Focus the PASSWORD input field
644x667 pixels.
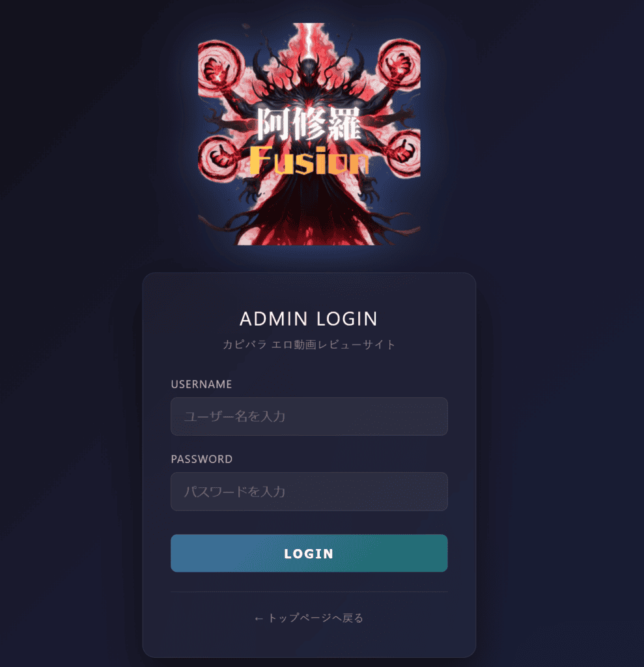coord(309,491)
